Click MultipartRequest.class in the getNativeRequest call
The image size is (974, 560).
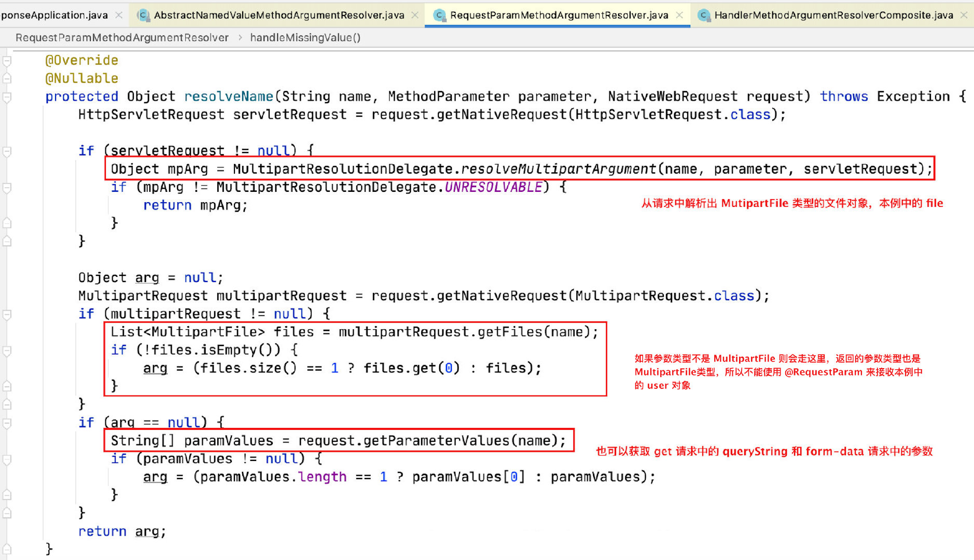(665, 296)
